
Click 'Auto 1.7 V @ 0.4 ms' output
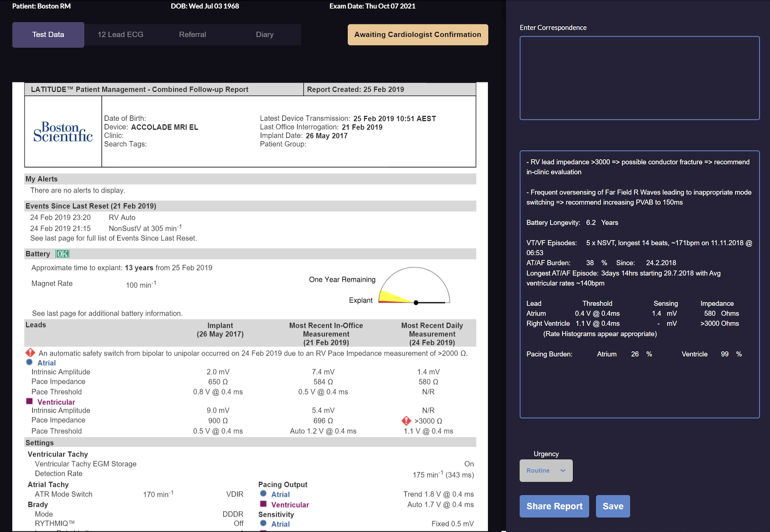(x=440, y=505)
